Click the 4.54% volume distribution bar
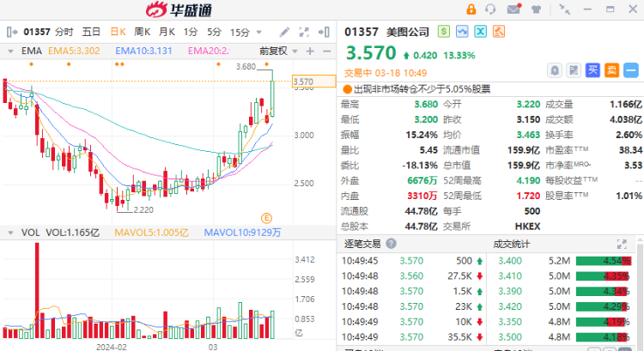Image resolution: width=644 pixels, height=351 pixels. (604, 261)
